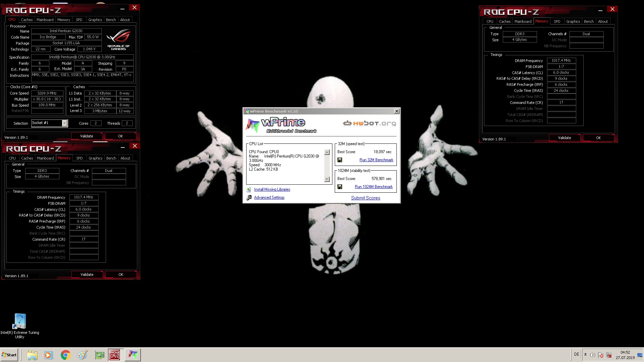644x362 pixels.
Task: Click the taskbar clock showing 04:52
Action: point(625,355)
